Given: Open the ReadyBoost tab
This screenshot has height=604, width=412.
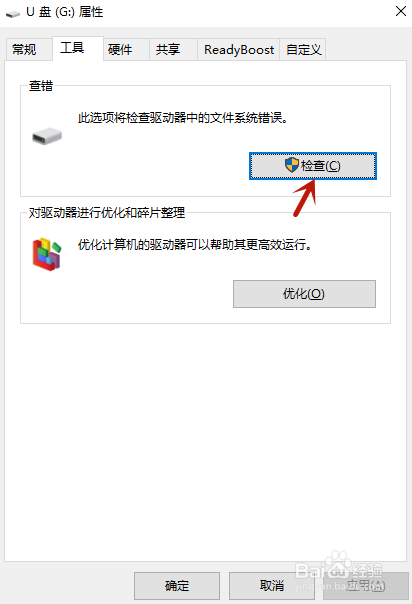Looking at the screenshot, I should 238,50.
